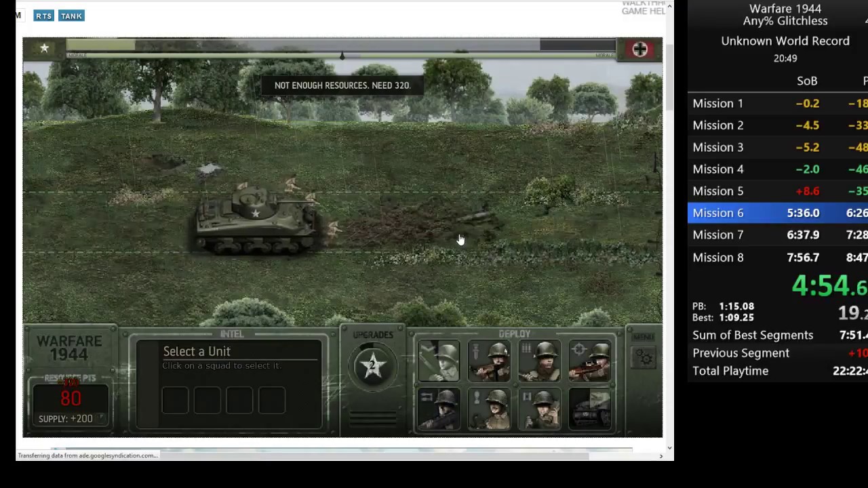Viewport: 868px width, 488px height.
Task: Open the TANK tag link
Action: 71,16
